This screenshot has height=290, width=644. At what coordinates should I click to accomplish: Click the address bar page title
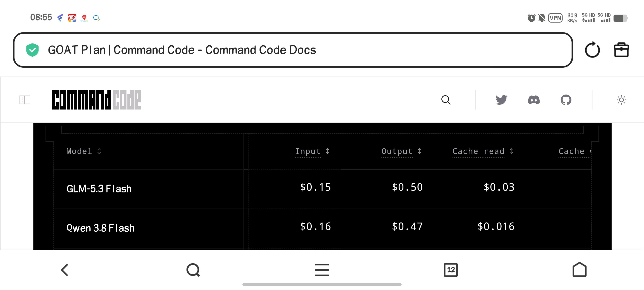(x=182, y=50)
